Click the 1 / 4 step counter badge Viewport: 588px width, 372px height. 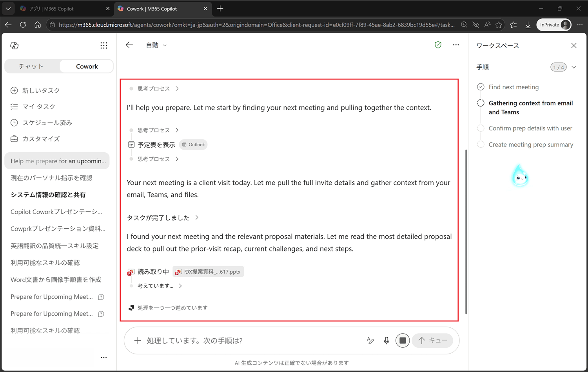[x=558, y=67]
